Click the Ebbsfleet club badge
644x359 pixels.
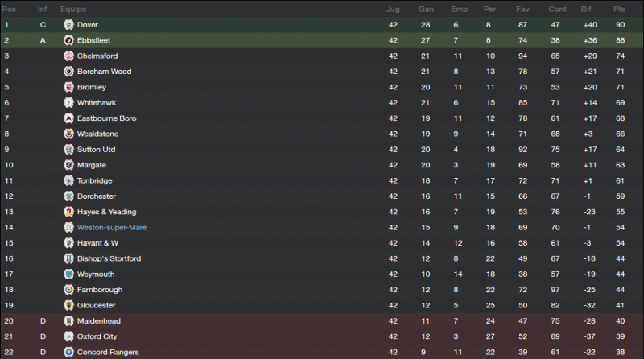[x=68, y=40]
